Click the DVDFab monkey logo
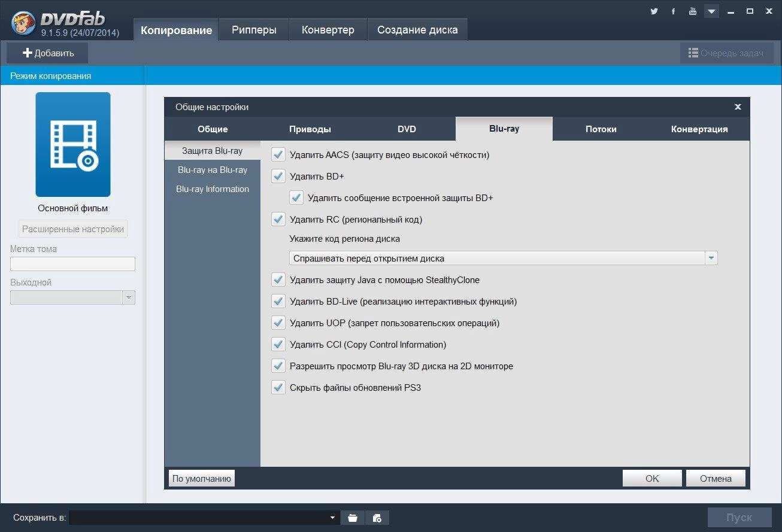 tap(22, 22)
